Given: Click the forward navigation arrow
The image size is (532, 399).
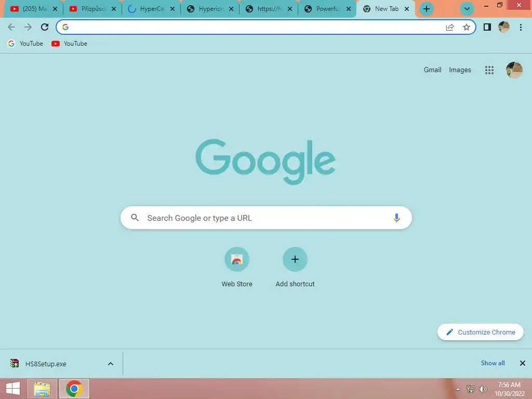Looking at the screenshot, I should 28,27.
